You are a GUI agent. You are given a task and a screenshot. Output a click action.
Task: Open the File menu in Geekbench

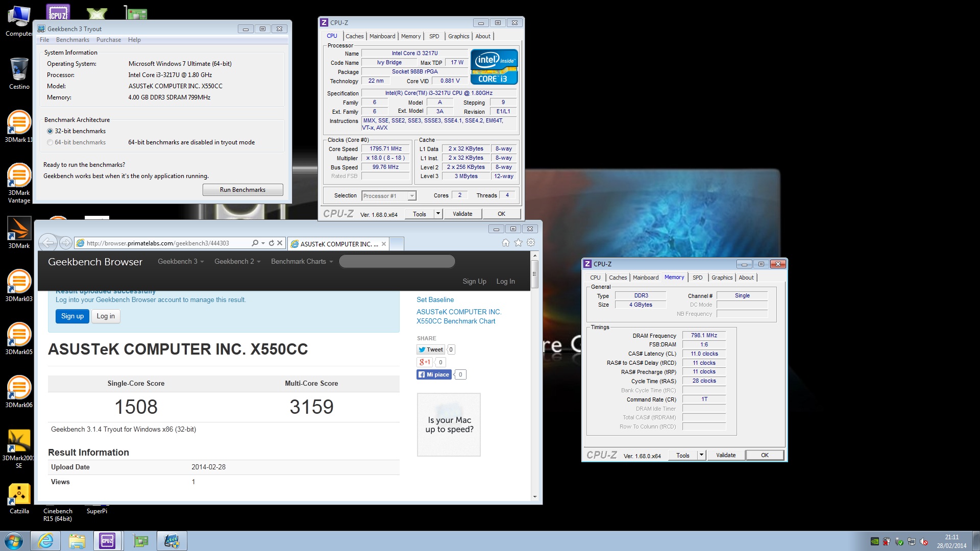tap(44, 40)
